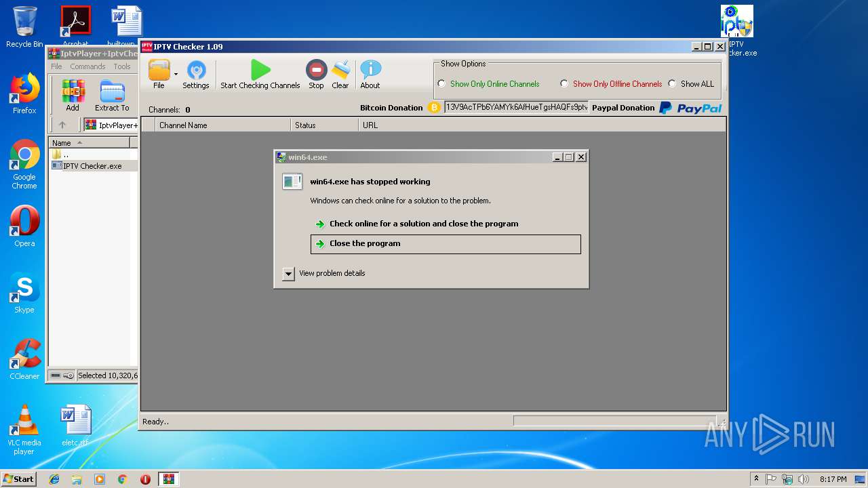
Task: Open the PayPal donation link
Action: tap(690, 108)
